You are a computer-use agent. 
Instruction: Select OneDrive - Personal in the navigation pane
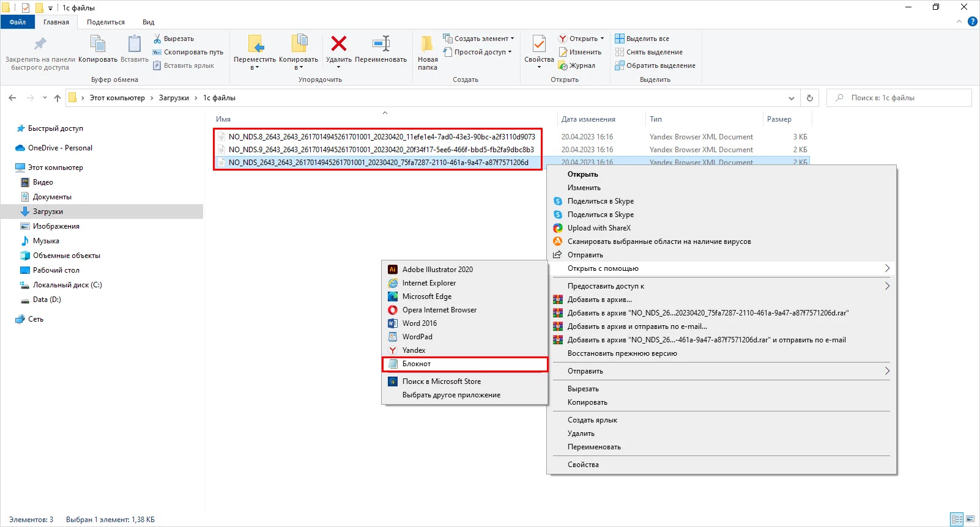tap(60, 148)
